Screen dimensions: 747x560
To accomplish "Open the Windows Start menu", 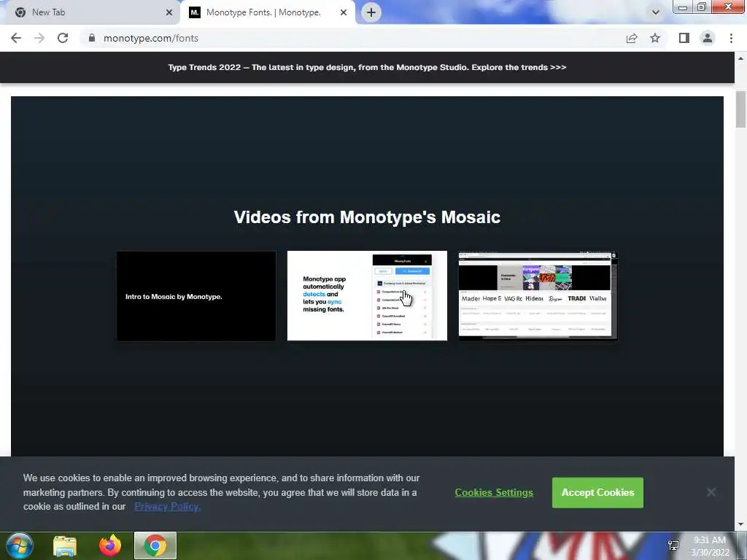I will (19, 545).
